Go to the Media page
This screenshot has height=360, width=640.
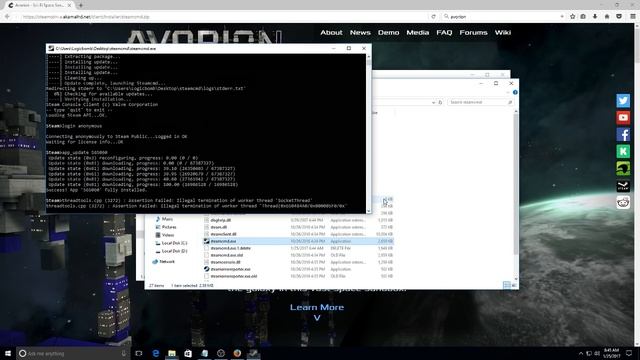coord(418,33)
